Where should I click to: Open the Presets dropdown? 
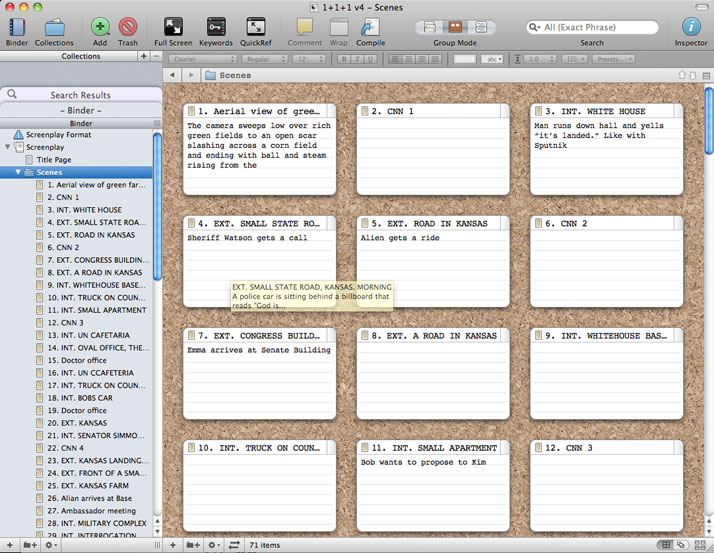[613, 59]
